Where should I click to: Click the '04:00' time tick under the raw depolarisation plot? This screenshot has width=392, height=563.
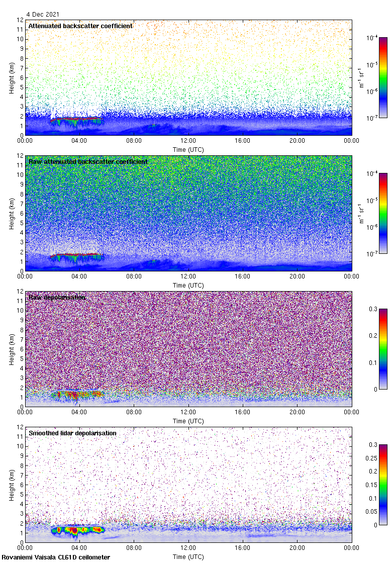click(79, 412)
